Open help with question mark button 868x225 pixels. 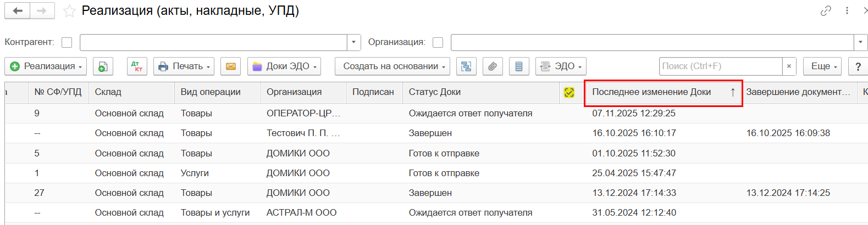click(x=858, y=66)
